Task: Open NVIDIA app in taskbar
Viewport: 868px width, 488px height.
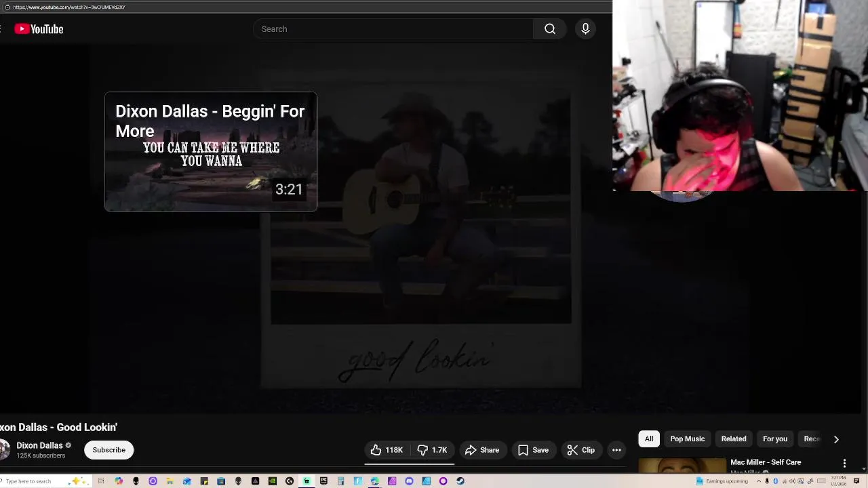Action: pyautogui.click(x=273, y=481)
